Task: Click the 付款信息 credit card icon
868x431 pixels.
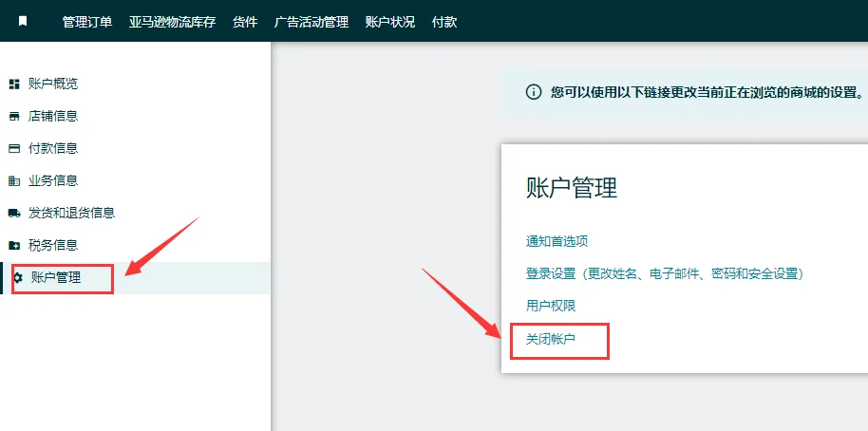Action: pyautogui.click(x=14, y=149)
